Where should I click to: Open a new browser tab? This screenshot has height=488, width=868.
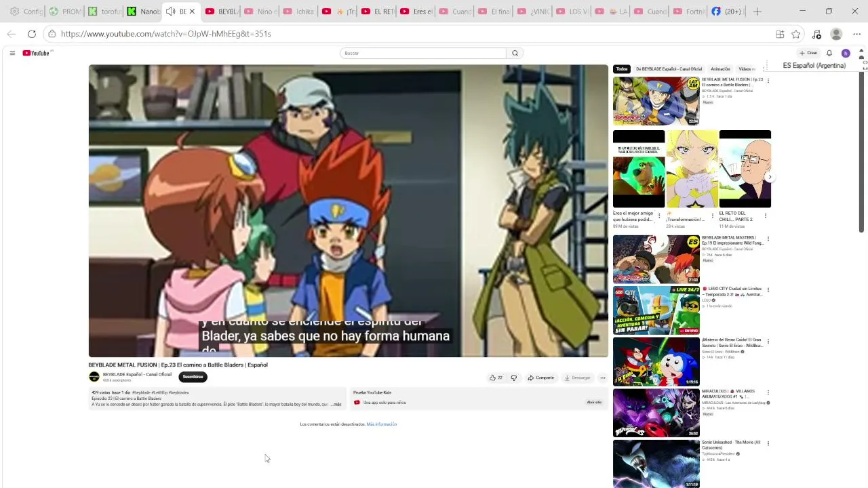coord(757,12)
